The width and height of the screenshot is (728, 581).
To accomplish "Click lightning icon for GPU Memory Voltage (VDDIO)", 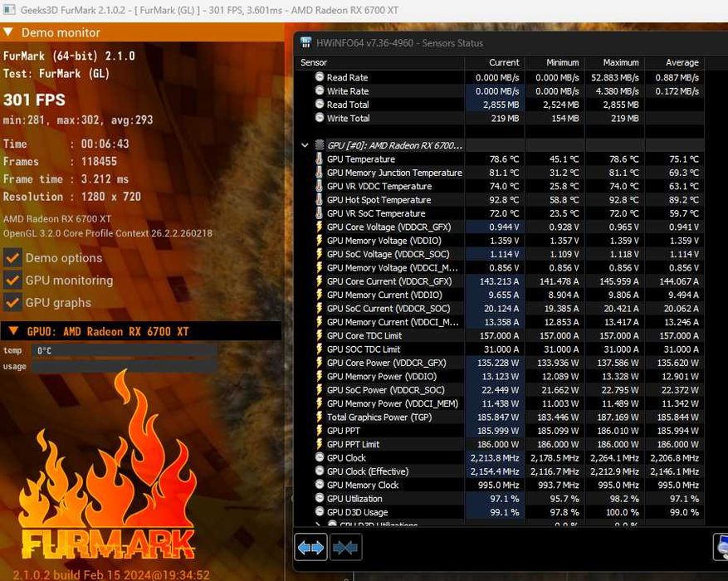I will [320, 240].
